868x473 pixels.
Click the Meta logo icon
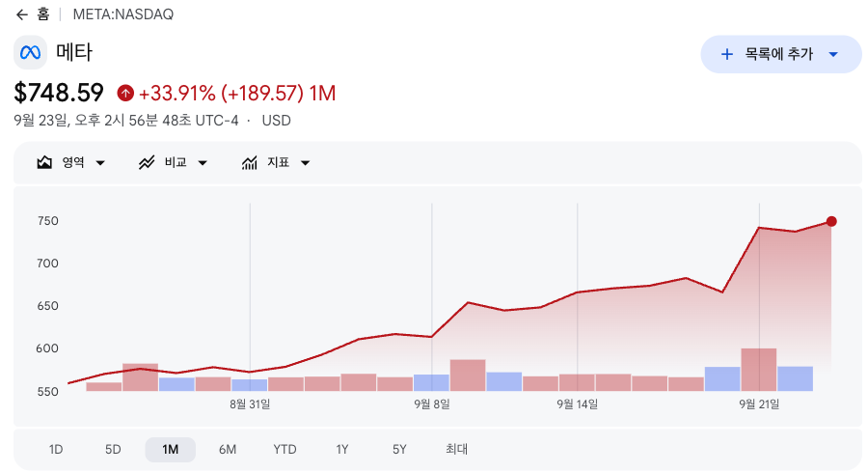click(x=31, y=53)
